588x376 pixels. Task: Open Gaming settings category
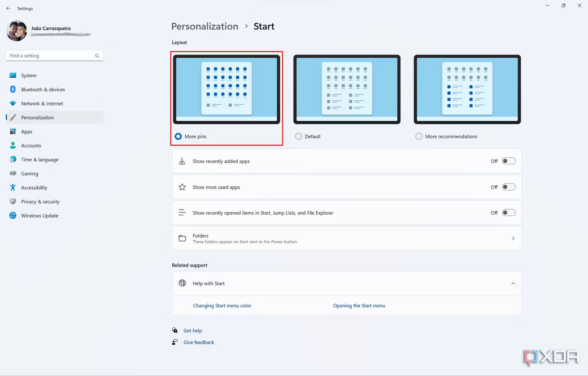(x=55, y=173)
